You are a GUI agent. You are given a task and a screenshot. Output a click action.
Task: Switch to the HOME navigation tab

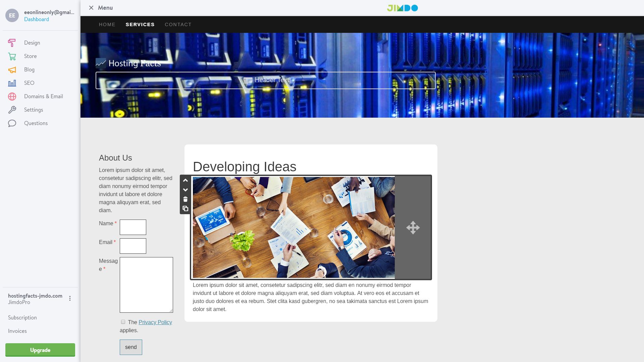pos(107,24)
